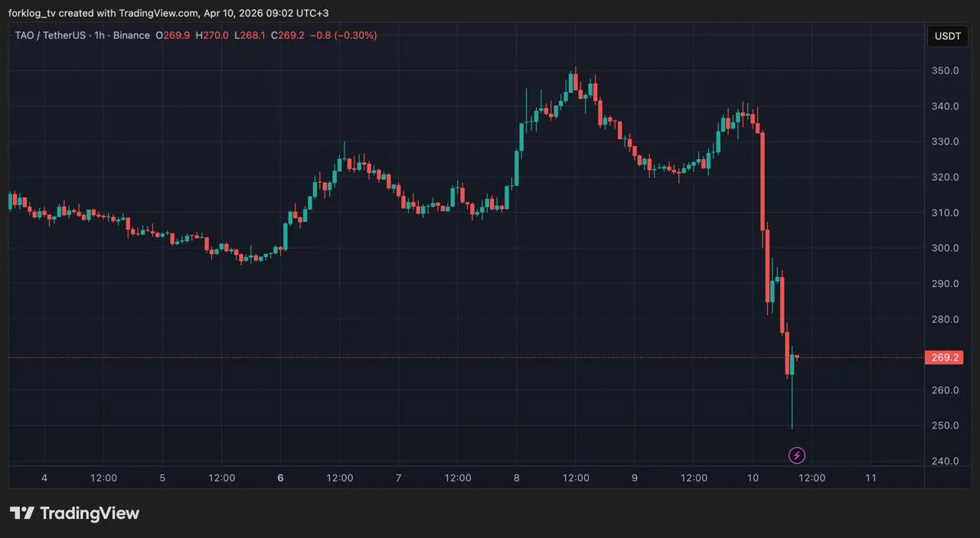Click the Binance exchange label
980x538 pixels.
(132, 35)
